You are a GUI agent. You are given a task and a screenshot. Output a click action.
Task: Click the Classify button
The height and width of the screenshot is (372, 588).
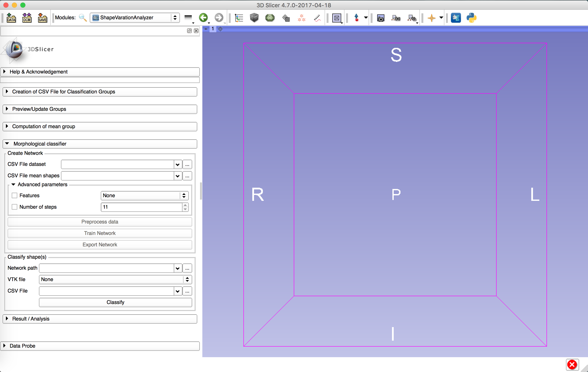coord(115,302)
